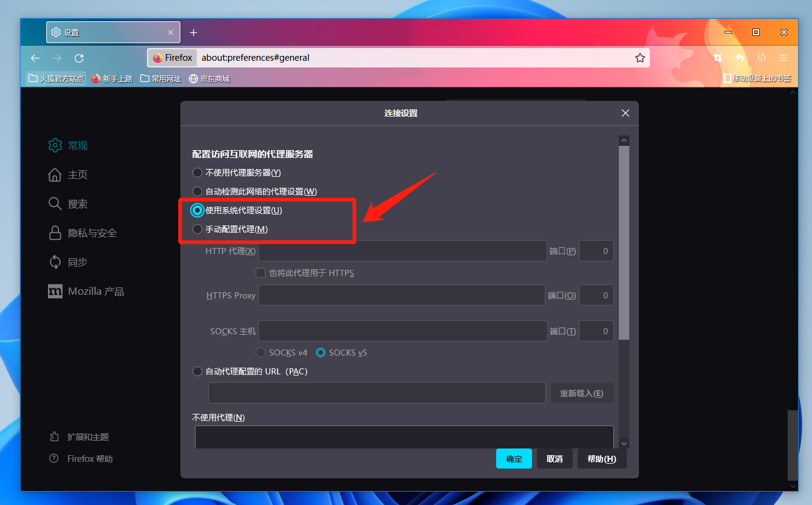Open 搜索 settings category
Image resolution: width=812 pixels, height=505 pixels.
click(x=68, y=204)
